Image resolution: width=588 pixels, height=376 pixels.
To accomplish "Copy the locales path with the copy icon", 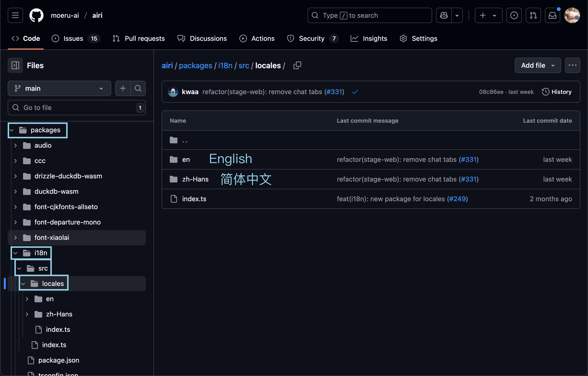I will (297, 65).
